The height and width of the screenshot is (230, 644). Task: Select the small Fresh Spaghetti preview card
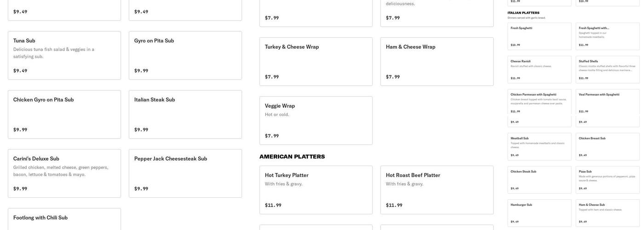(539, 36)
